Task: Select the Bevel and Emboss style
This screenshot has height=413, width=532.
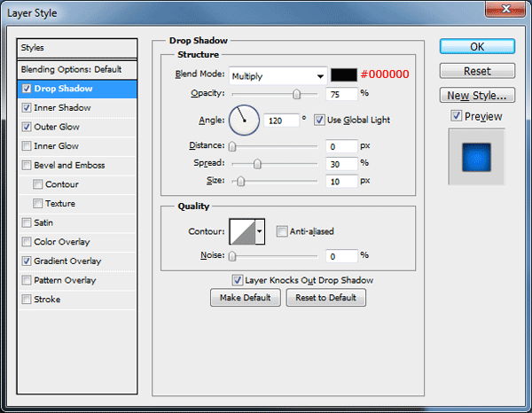Action: click(x=69, y=165)
